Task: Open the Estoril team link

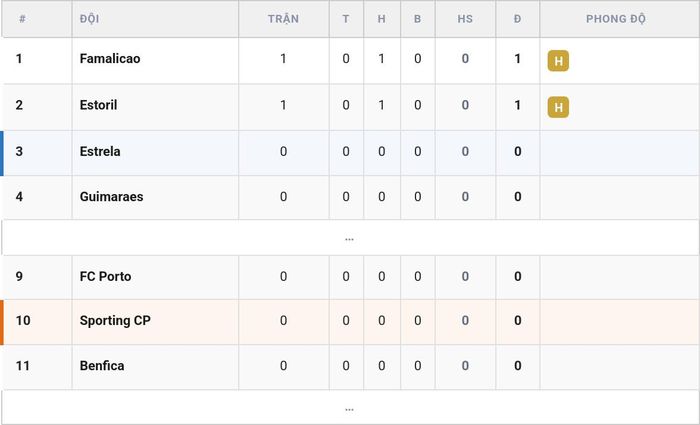Action: pos(98,105)
